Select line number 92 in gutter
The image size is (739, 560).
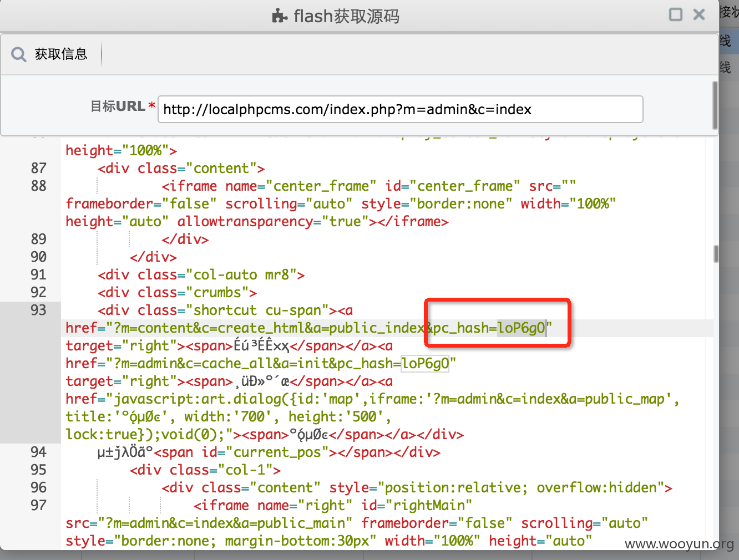pyautogui.click(x=39, y=292)
